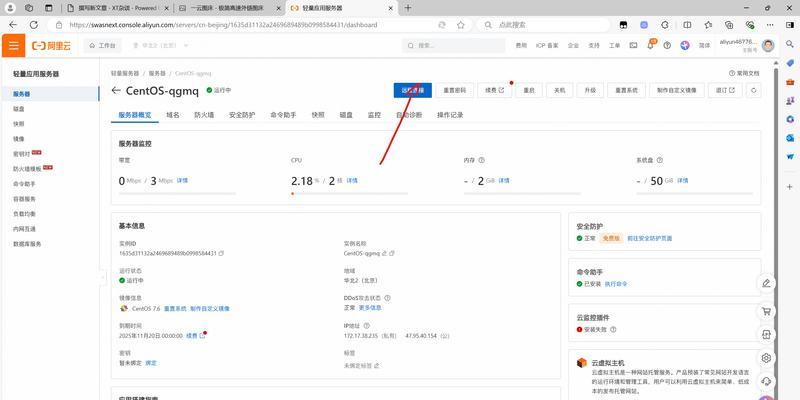The width and height of the screenshot is (800, 400).
Task: Open the 工单 menu
Action: (614, 46)
